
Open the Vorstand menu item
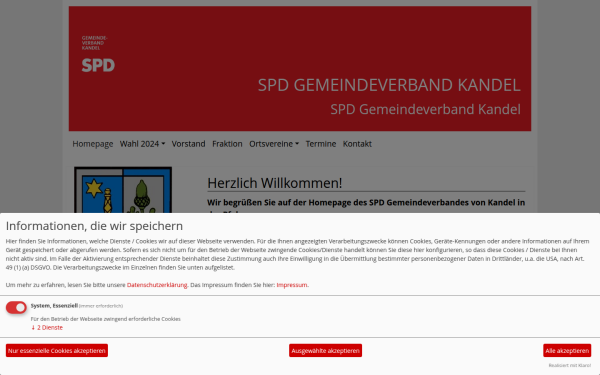pos(188,144)
